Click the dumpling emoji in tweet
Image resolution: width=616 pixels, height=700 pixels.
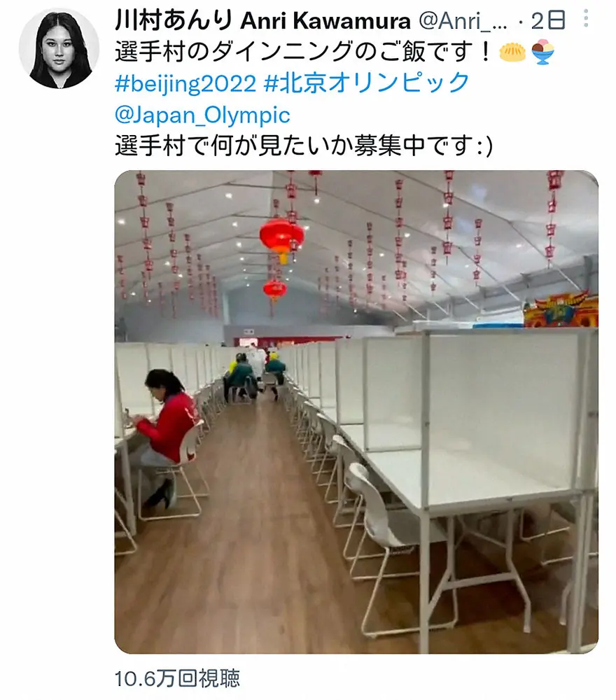512,52
